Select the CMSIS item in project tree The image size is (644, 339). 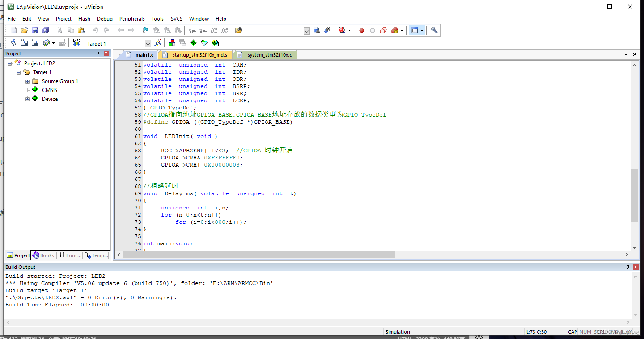50,90
